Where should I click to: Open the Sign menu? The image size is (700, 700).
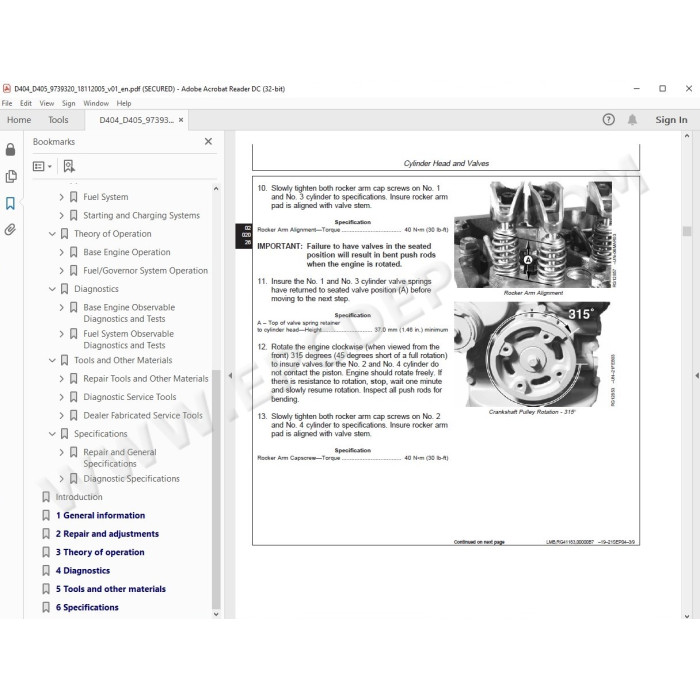coord(68,103)
